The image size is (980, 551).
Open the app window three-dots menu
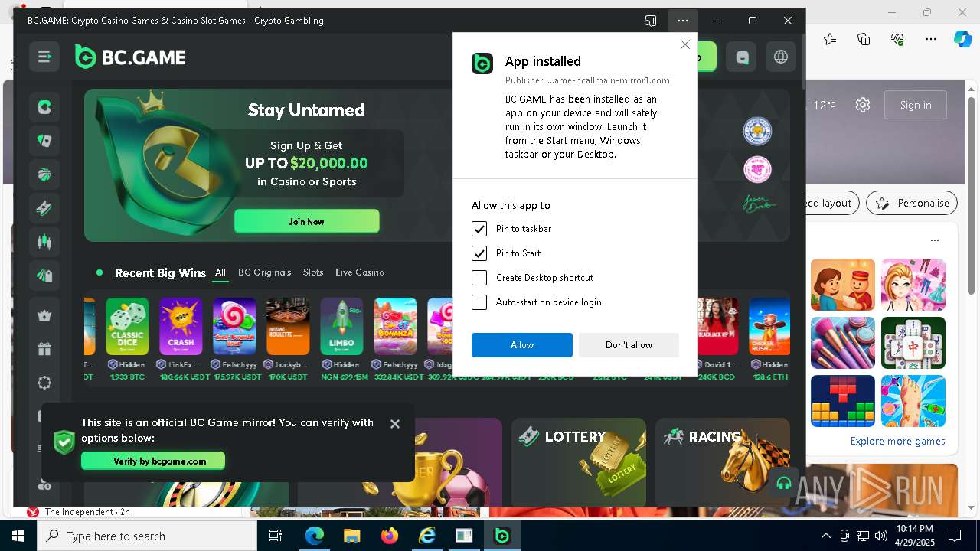point(682,21)
